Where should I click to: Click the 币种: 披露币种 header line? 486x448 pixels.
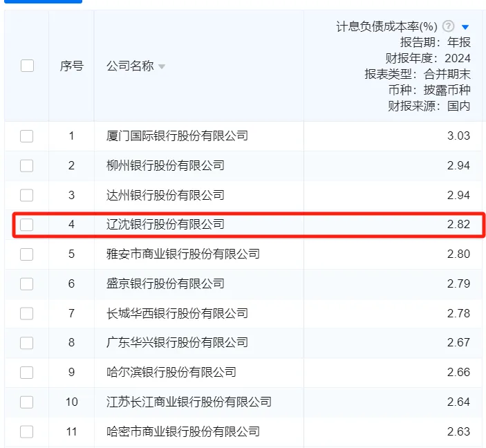(x=429, y=90)
